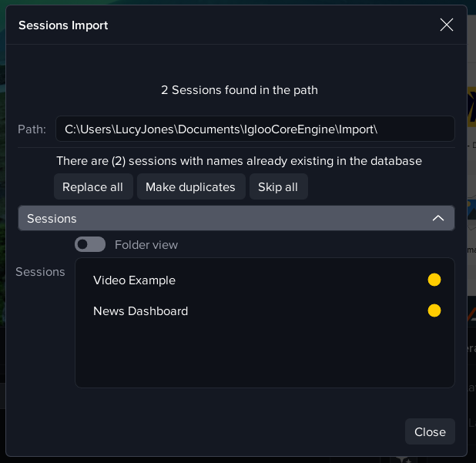Close the Sessions Import dialog with the X icon

447,25
